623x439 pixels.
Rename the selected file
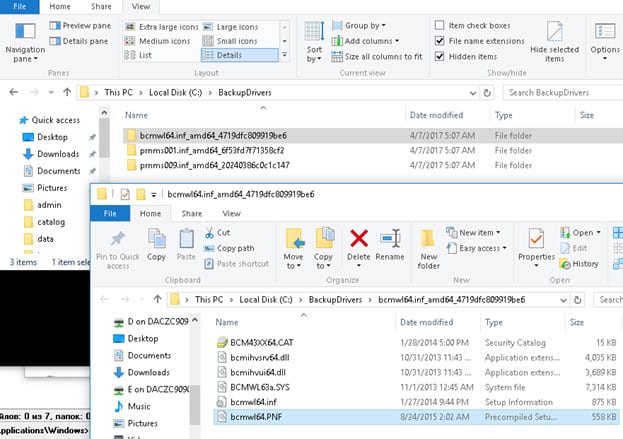[x=390, y=245]
